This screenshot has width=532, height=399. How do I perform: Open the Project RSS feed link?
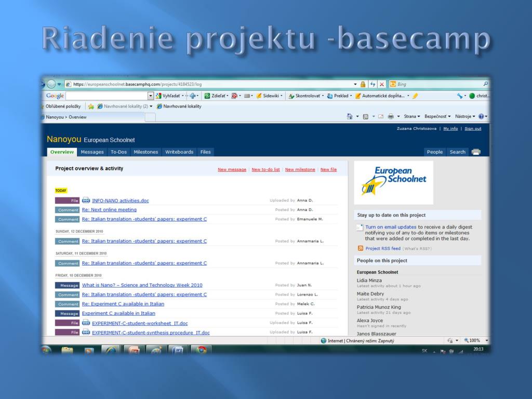pos(383,248)
